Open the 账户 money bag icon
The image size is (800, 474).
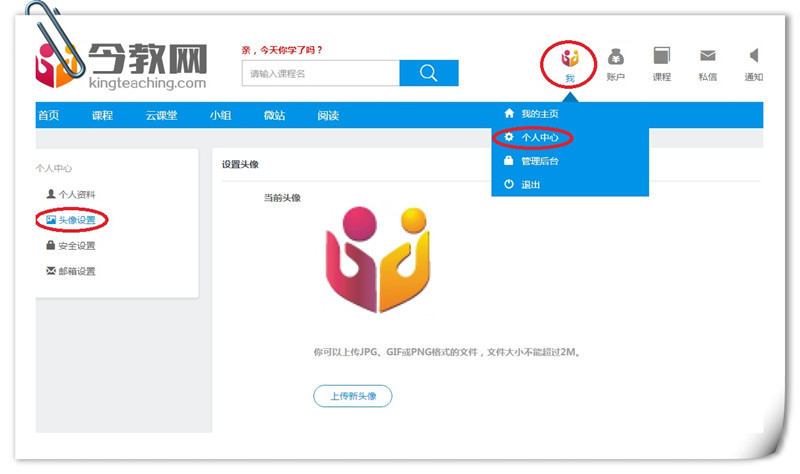pos(615,57)
